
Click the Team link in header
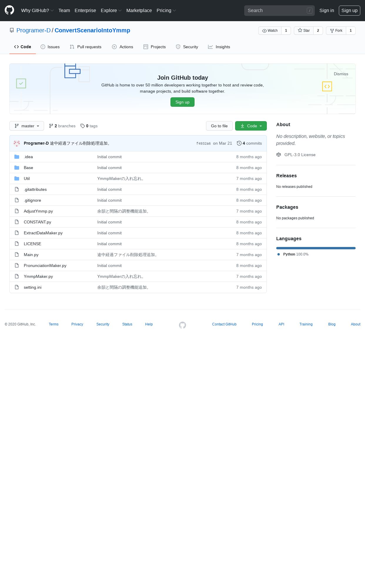pyautogui.click(x=64, y=11)
